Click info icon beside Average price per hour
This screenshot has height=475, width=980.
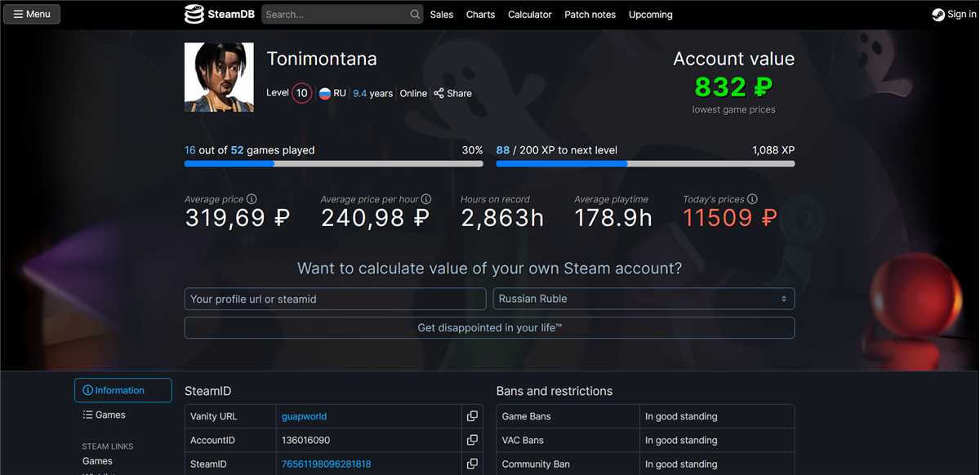click(426, 199)
